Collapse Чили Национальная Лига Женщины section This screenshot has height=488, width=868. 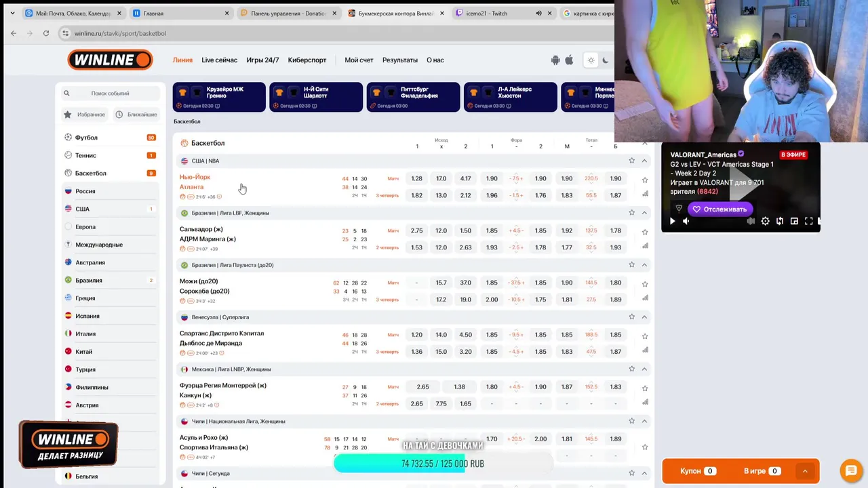pos(644,421)
